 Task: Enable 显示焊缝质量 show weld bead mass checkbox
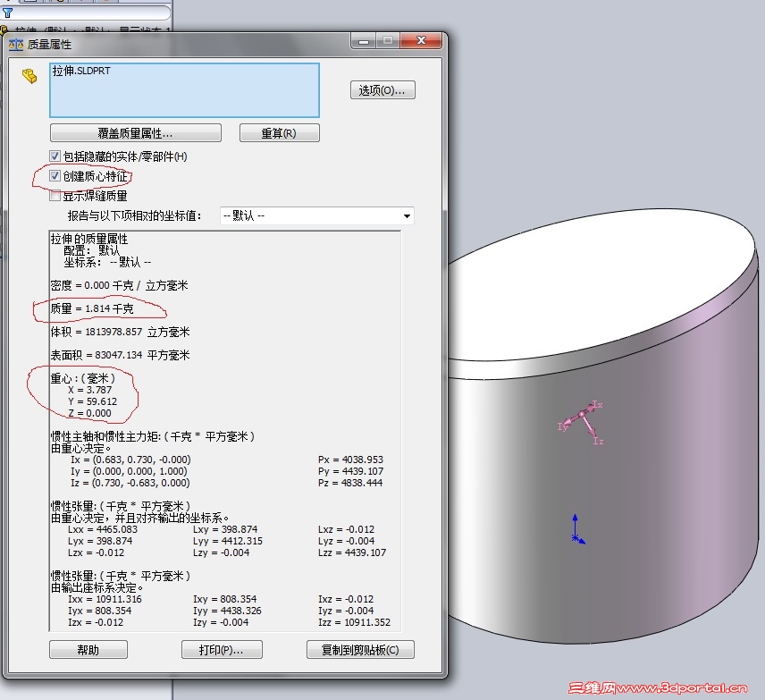pyautogui.click(x=55, y=196)
